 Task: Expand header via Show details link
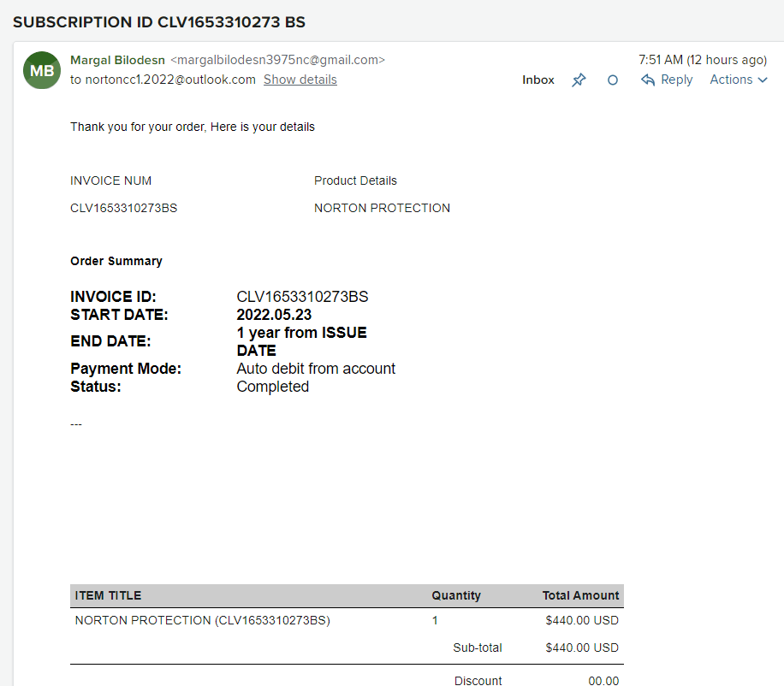coord(300,80)
